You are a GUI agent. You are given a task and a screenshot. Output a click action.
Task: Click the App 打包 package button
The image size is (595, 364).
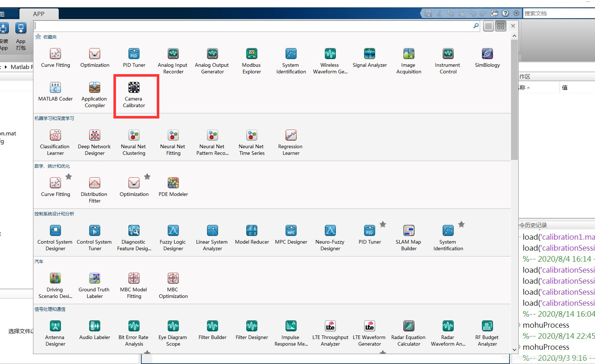click(x=21, y=36)
